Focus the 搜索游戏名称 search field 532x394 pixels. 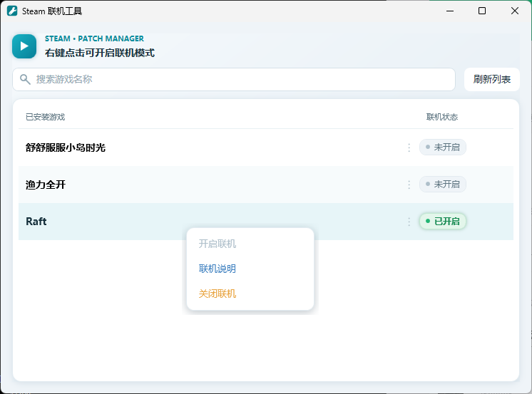click(234, 79)
